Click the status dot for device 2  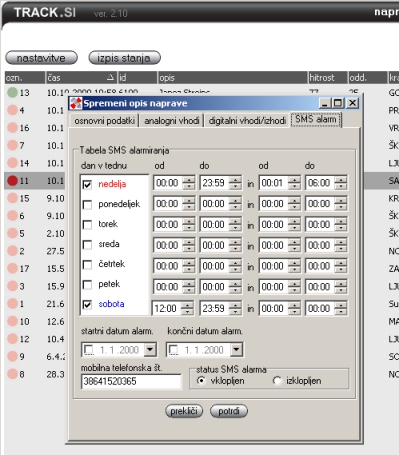point(12,251)
